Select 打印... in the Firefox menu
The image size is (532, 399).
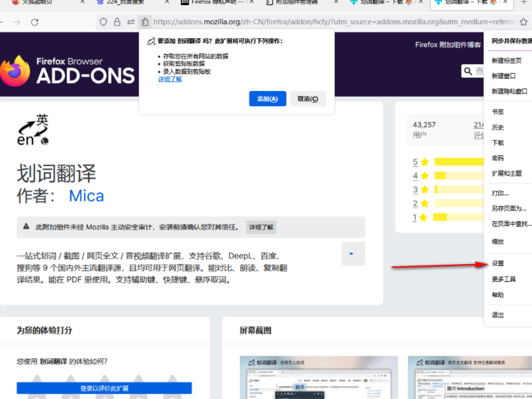pyautogui.click(x=500, y=193)
